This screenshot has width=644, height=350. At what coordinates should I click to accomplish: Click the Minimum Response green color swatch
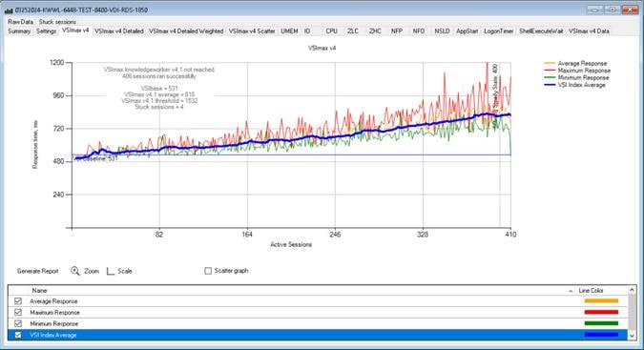(601, 323)
